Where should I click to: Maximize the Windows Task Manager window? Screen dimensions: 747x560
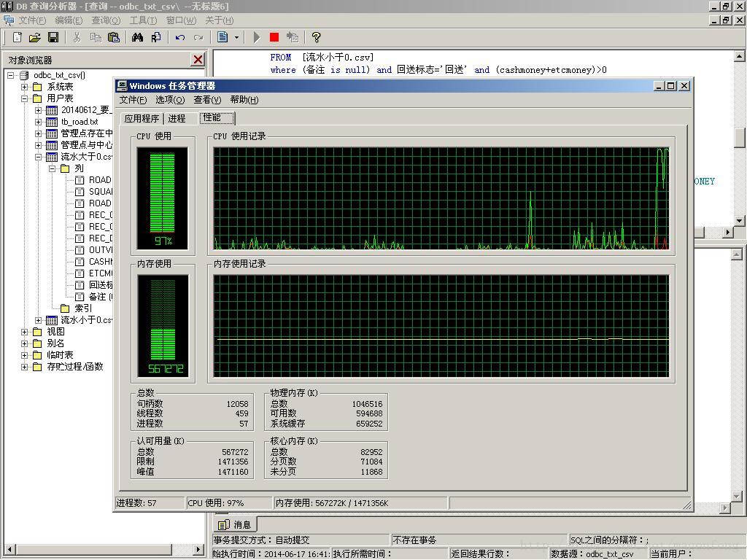(671, 86)
